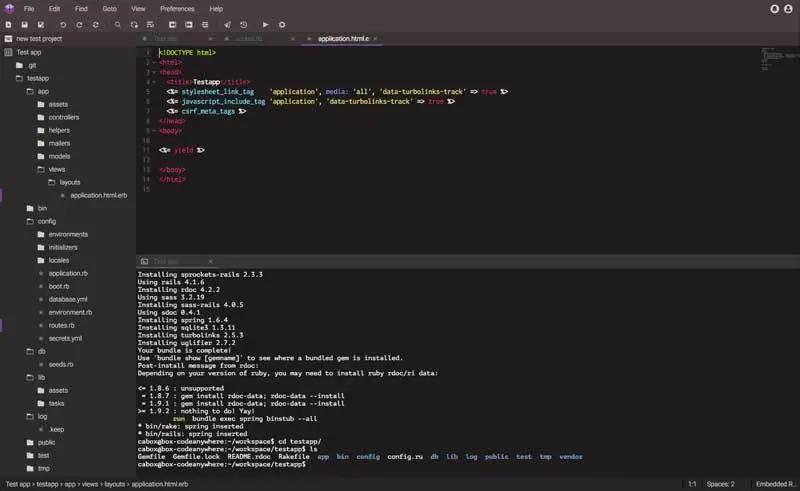Open the Preferences menu
The height and width of the screenshot is (491, 800).
click(177, 8)
